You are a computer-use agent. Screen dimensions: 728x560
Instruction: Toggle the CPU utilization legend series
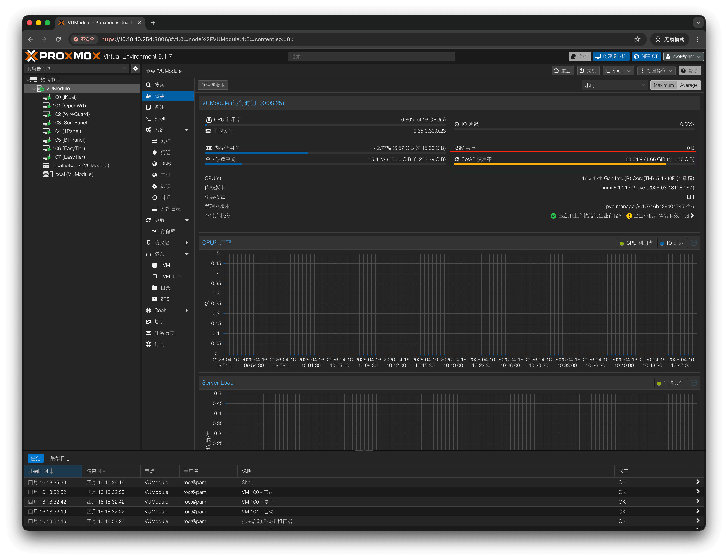click(636, 243)
